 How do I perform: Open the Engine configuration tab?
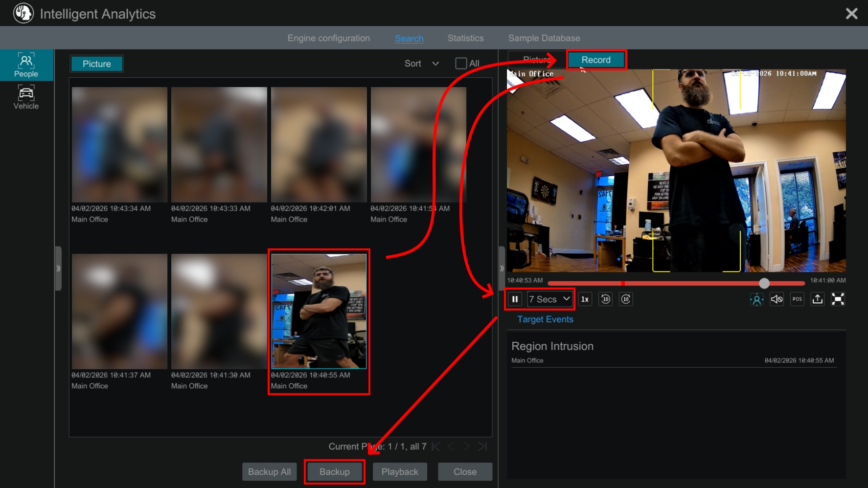(x=328, y=38)
